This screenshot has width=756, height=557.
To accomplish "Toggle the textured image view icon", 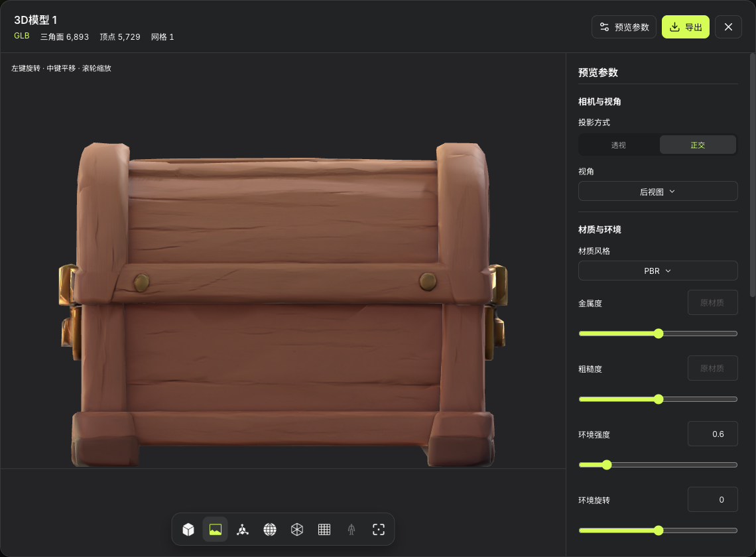I will 215,530.
